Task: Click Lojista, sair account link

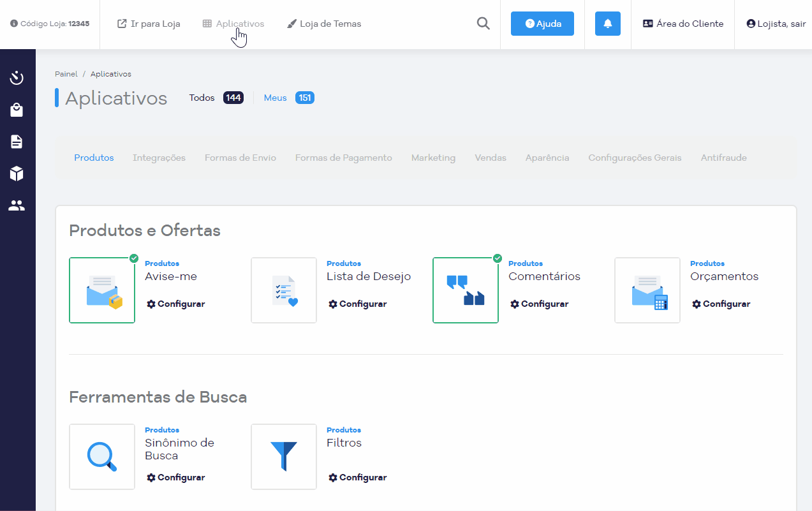Action: tap(776, 24)
